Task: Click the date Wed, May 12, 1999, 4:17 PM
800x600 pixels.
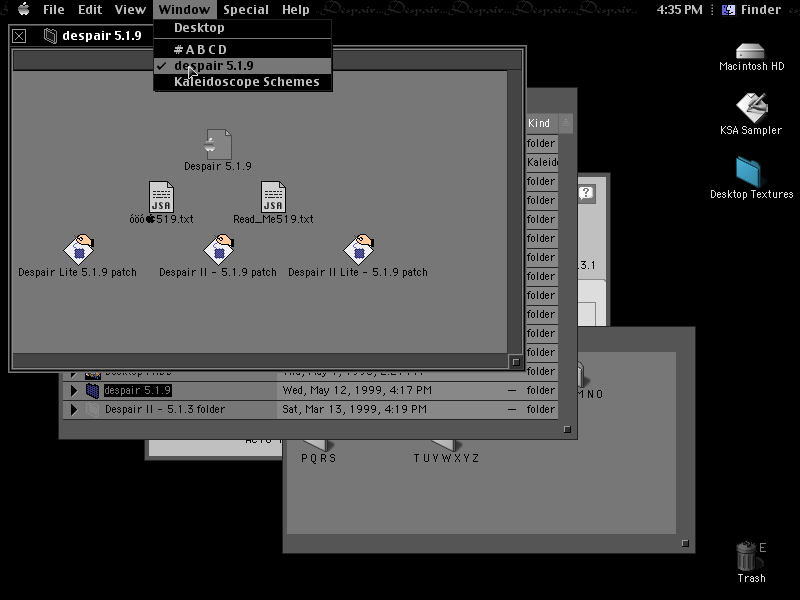Action: tap(357, 390)
